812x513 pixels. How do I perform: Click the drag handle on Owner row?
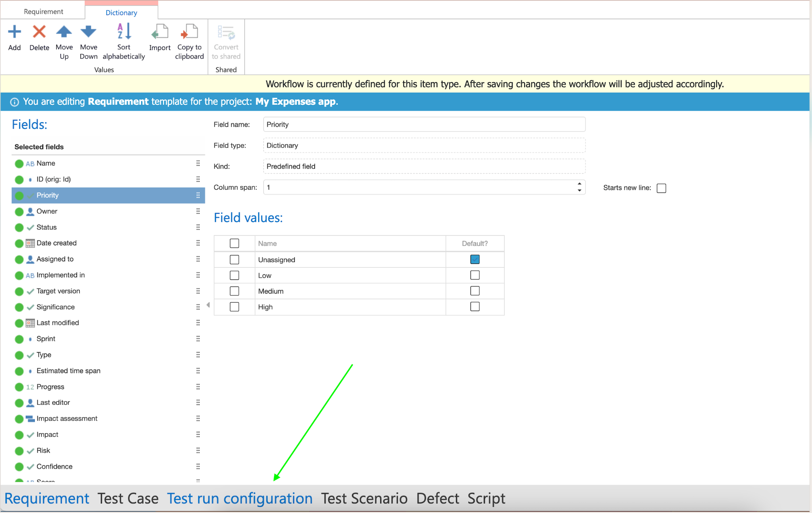(x=198, y=211)
